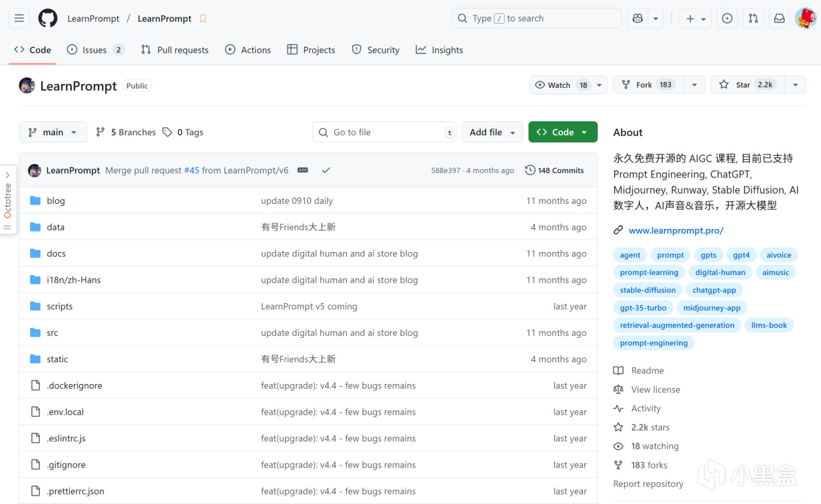Open the www.learnprompt.pro website link
The height and width of the screenshot is (504, 821).
(676, 230)
